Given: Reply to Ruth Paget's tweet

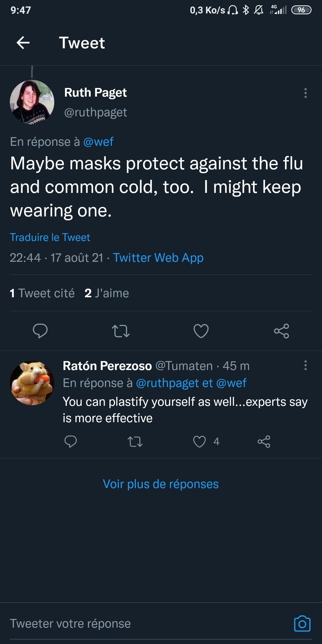Looking at the screenshot, I should tap(40, 331).
